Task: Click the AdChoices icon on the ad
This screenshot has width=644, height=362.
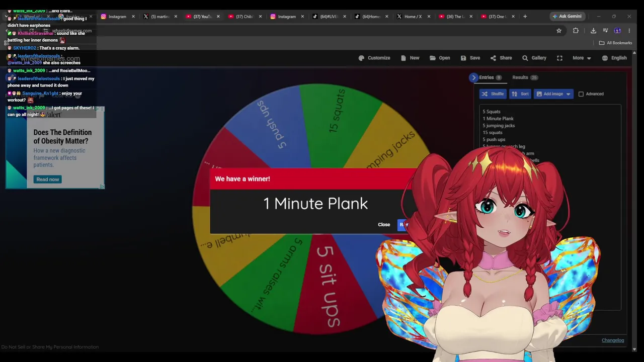Action: tap(102, 187)
